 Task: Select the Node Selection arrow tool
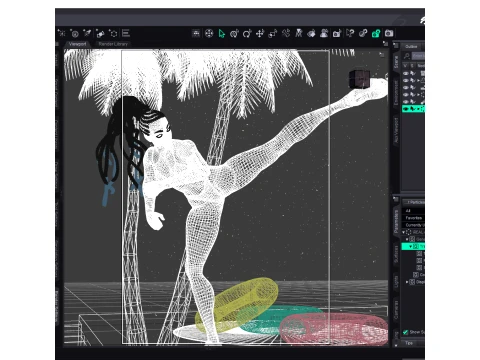(x=222, y=34)
